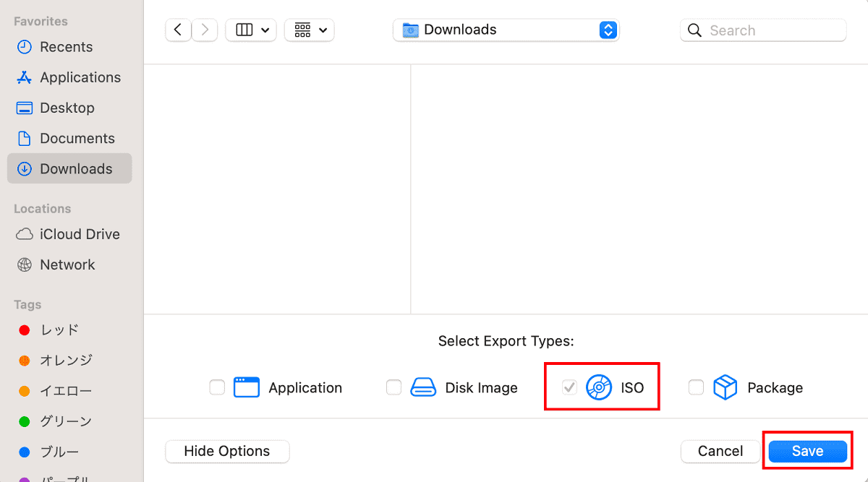Click the Save button
868x482 pixels.
tap(807, 451)
